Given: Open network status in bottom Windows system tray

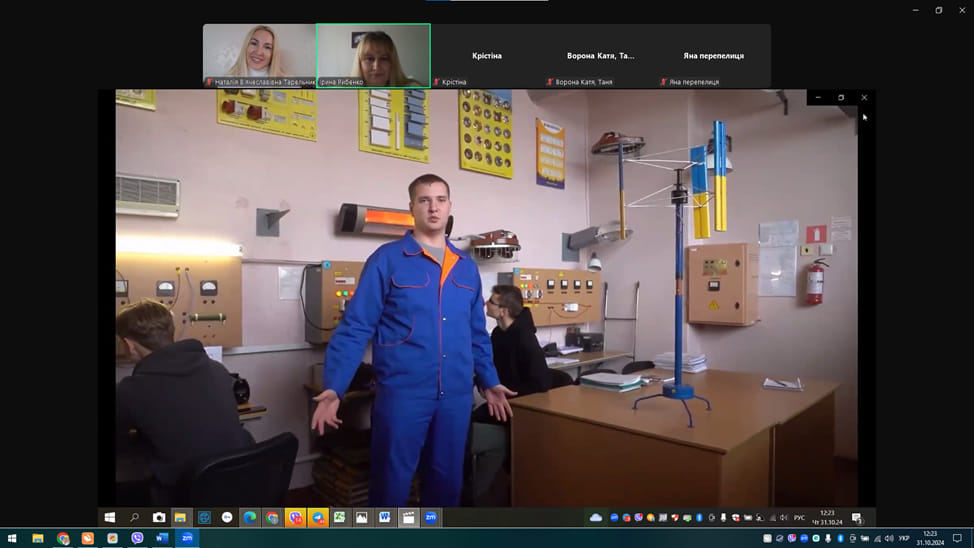Looking at the screenshot, I should pos(877,538).
